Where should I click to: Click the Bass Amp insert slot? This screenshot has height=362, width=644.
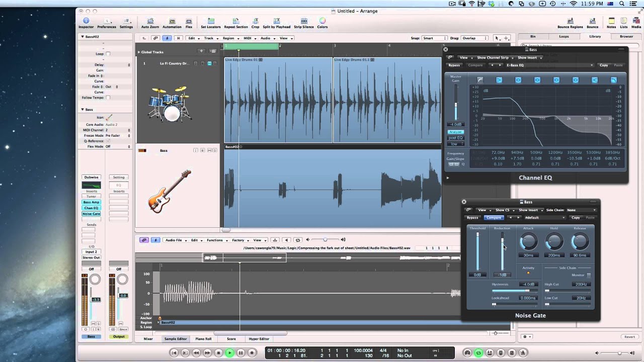[91, 202]
